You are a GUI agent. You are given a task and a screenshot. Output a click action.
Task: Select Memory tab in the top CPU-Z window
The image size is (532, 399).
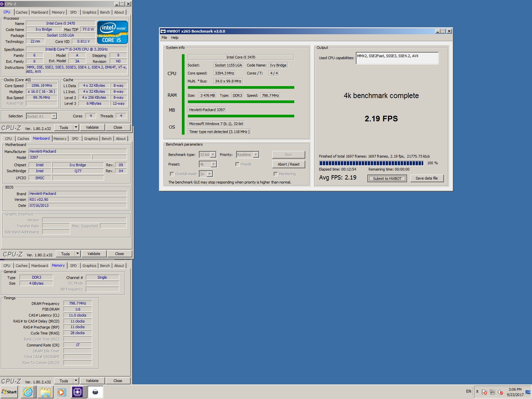(58, 12)
